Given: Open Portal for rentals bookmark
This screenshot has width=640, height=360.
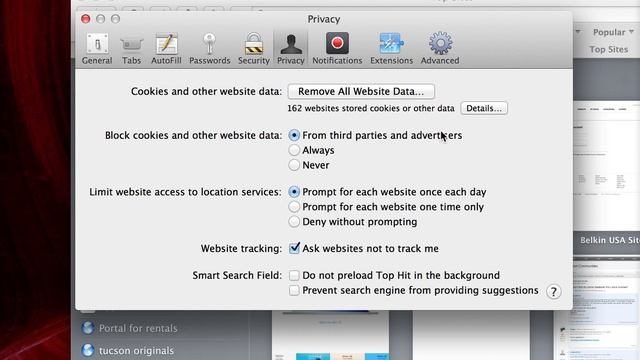Looking at the screenshot, I should (138, 328).
